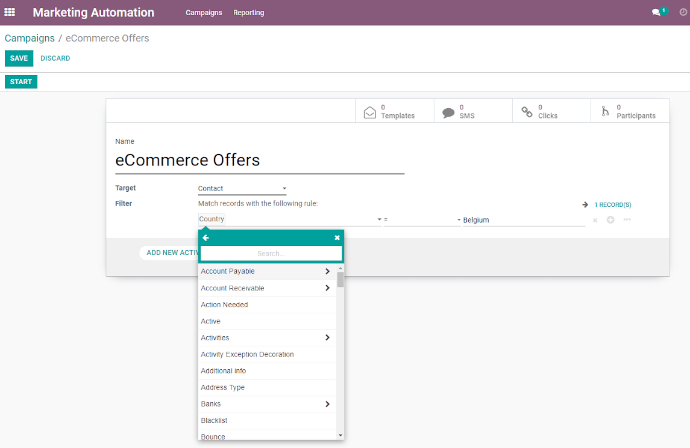Click back arrow in field selector popup
Image resolution: width=690 pixels, height=448 pixels.
[x=206, y=238]
